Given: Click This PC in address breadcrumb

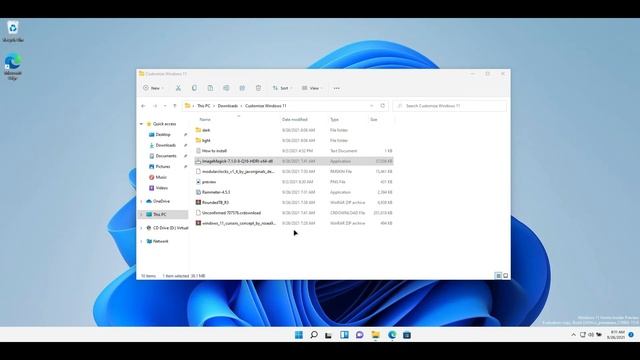Looking at the screenshot, I should point(204,106).
